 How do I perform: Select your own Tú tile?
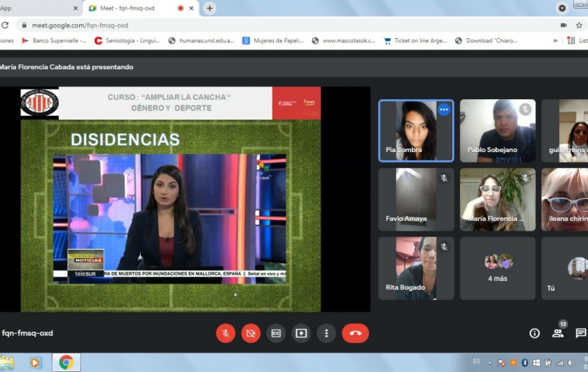pyautogui.click(x=564, y=268)
